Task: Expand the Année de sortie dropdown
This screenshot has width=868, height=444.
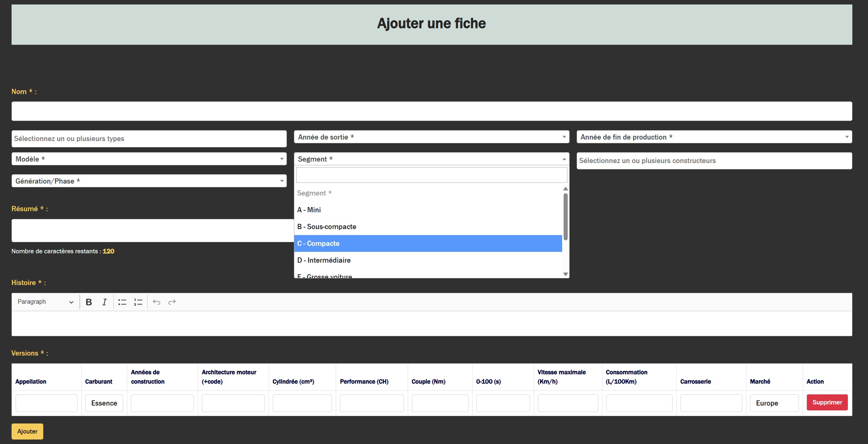Action: pyautogui.click(x=431, y=137)
